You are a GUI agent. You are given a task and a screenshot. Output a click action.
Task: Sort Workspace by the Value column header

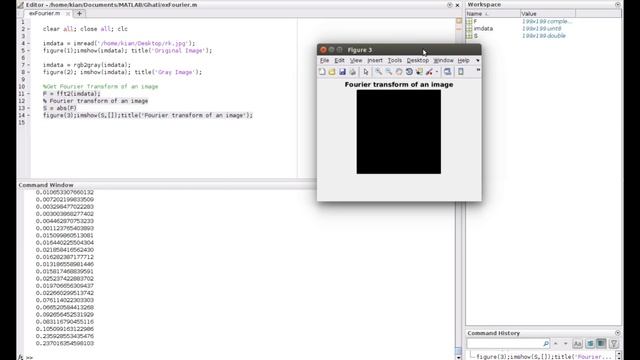(x=548, y=13)
